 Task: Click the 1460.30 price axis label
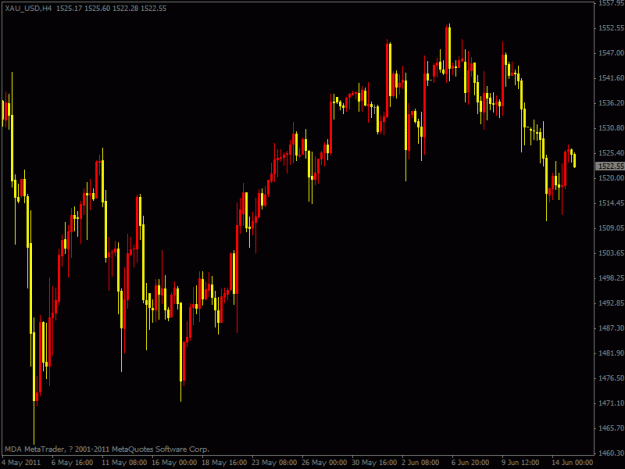coord(611,453)
